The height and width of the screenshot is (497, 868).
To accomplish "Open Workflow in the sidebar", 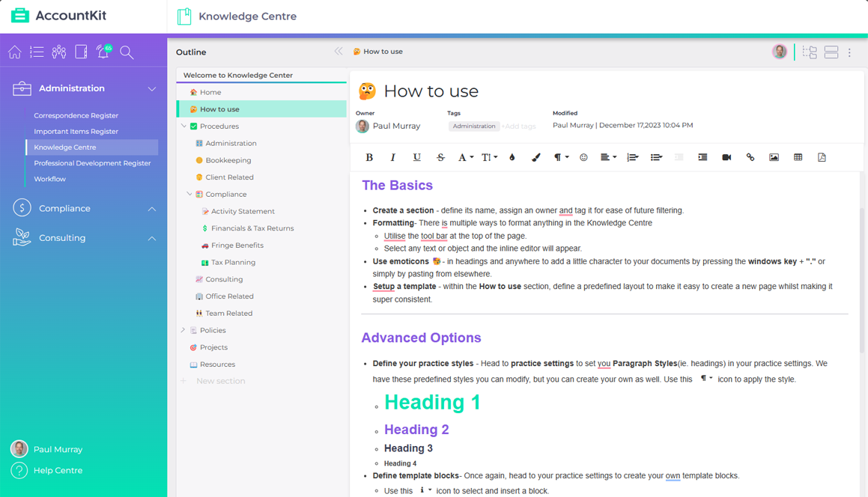I will pos(50,180).
